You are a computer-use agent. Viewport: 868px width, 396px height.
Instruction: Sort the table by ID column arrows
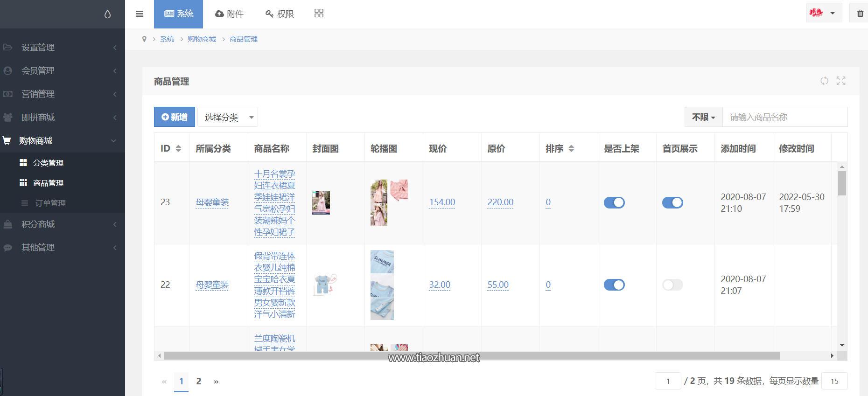click(178, 149)
